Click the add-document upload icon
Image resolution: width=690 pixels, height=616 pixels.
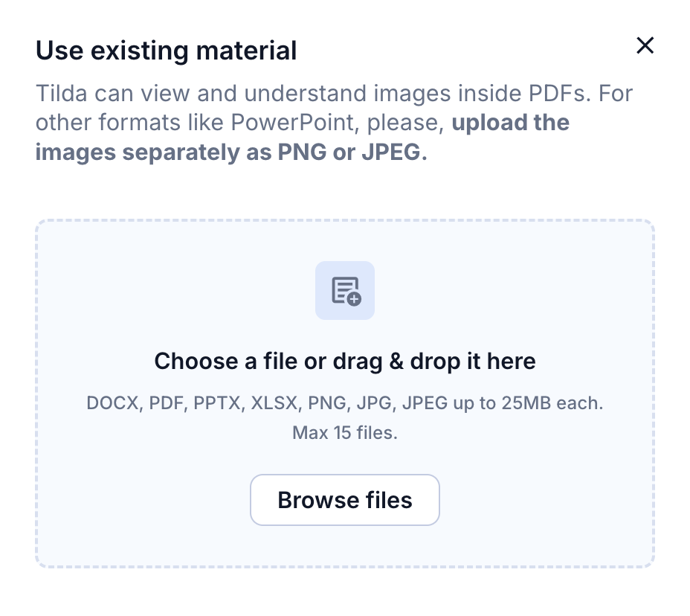pos(346,291)
